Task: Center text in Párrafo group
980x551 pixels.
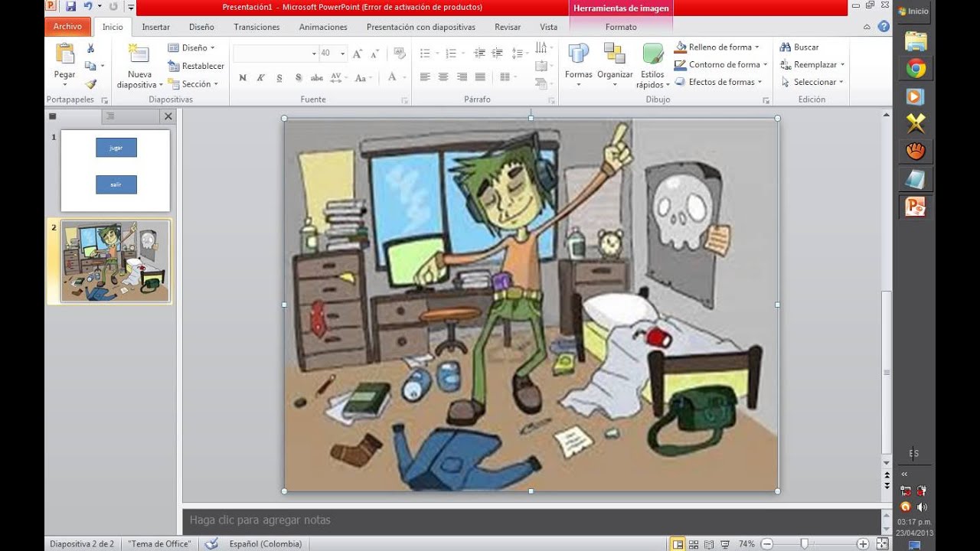Action: tap(443, 77)
